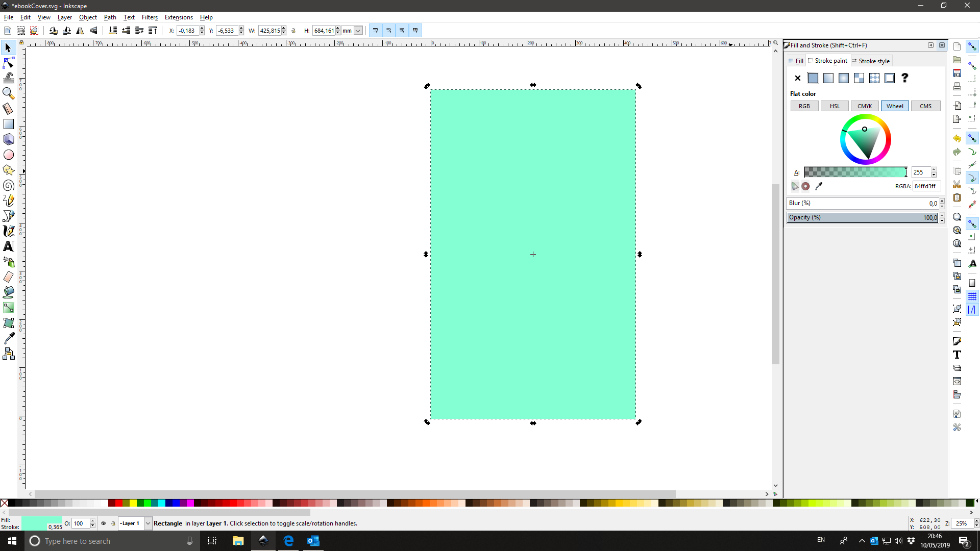The width and height of the screenshot is (980, 551).
Task: Toggle Layer 1 lock in status bar
Action: [x=113, y=523]
